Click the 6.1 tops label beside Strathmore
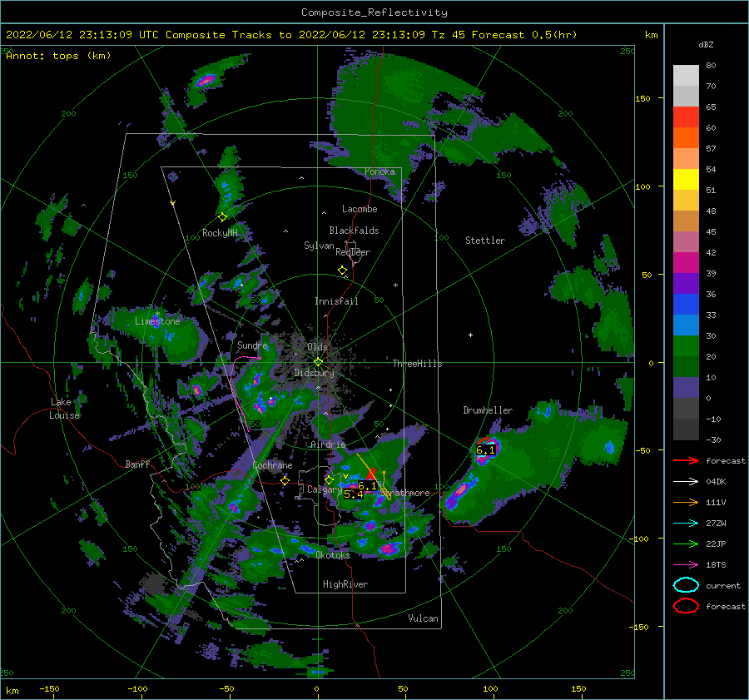The image size is (749, 700). tap(367, 486)
